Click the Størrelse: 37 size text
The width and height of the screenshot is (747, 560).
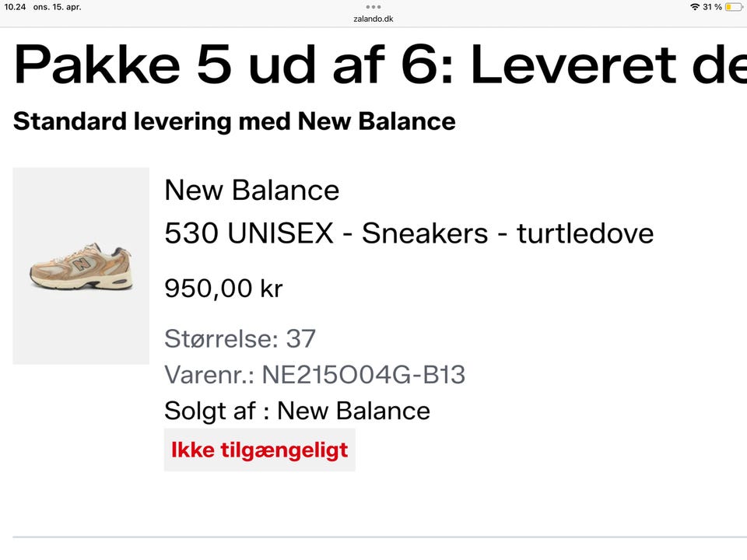[240, 338]
